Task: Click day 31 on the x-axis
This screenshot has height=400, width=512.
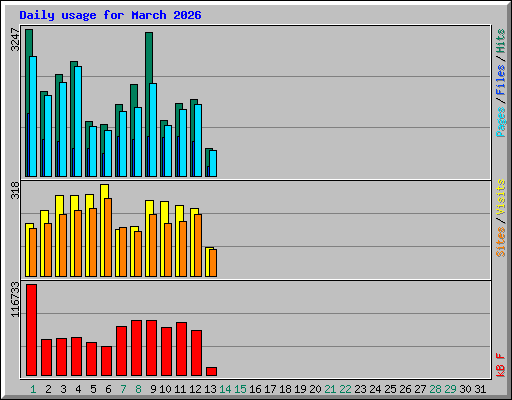Action: point(480,389)
